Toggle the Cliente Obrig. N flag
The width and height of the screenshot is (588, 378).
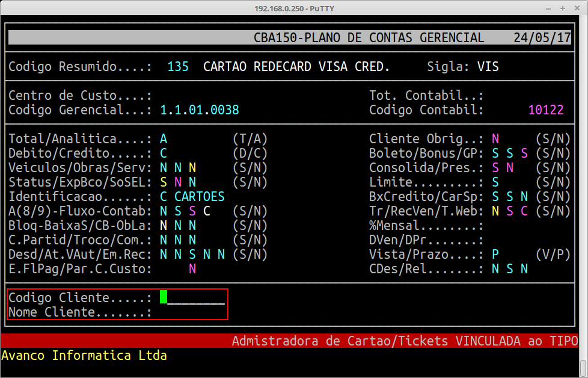coord(495,138)
